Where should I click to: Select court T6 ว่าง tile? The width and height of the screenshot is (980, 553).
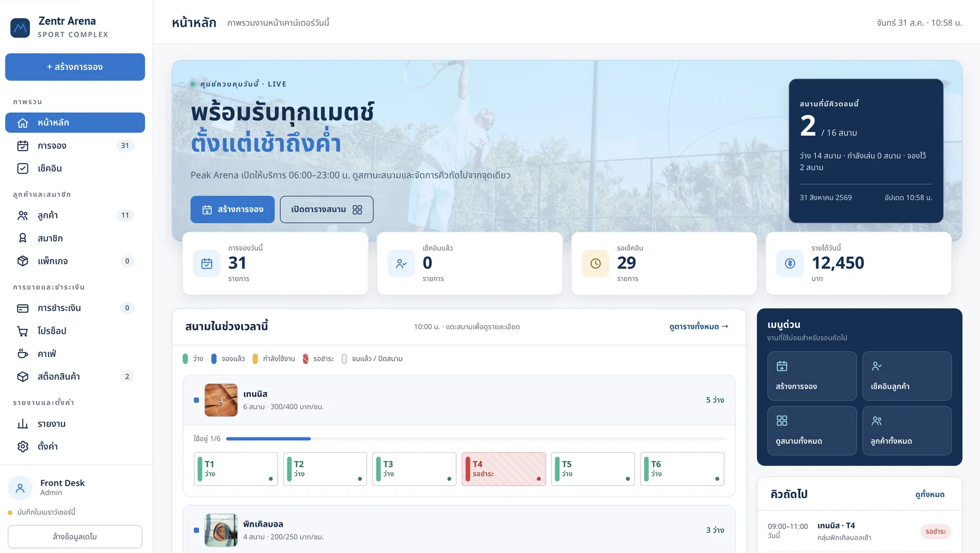tap(682, 469)
